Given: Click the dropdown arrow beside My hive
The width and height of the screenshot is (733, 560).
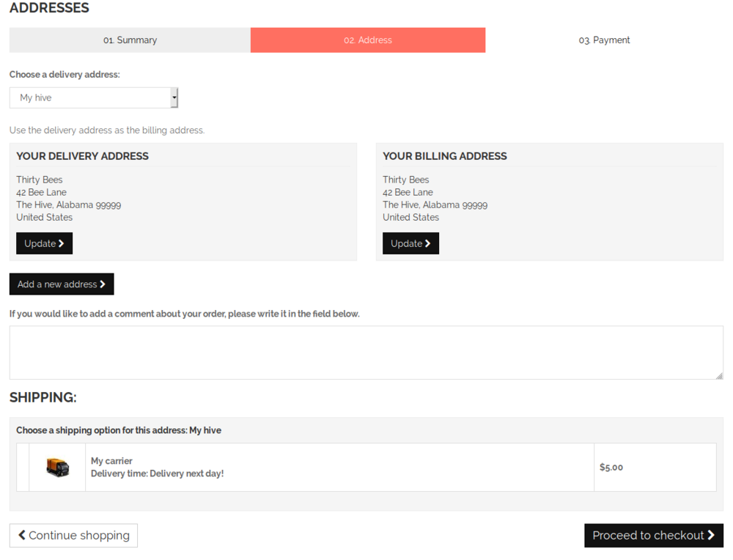Looking at the screenshot, I should tap(174, 97).
